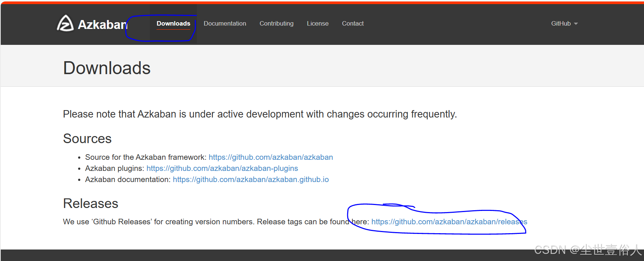Open the azkaban/azkaban source repository link
Image resolution: width=644 pixels, height=261 pixels.
click(271, 157)
